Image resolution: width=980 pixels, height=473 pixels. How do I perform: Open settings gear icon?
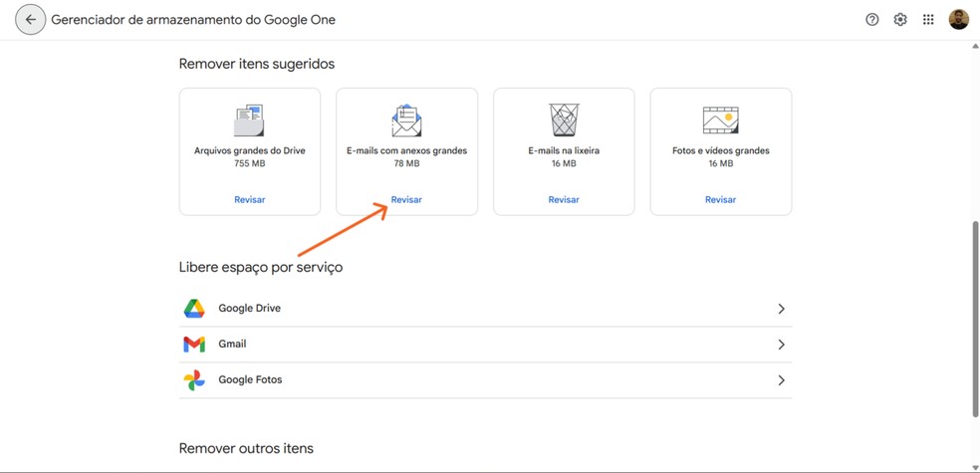900,19
